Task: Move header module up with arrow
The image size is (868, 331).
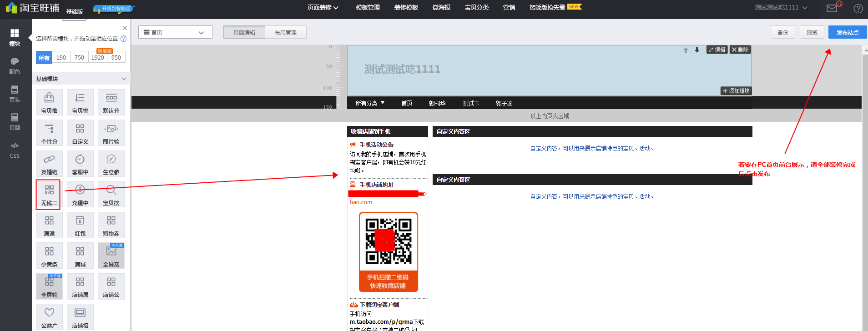Action: point(686,50)
